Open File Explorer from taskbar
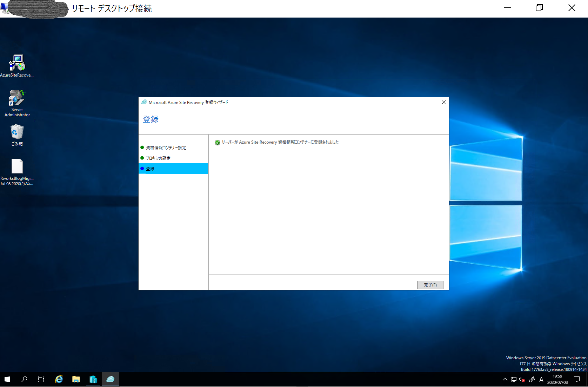 point(76,379)
